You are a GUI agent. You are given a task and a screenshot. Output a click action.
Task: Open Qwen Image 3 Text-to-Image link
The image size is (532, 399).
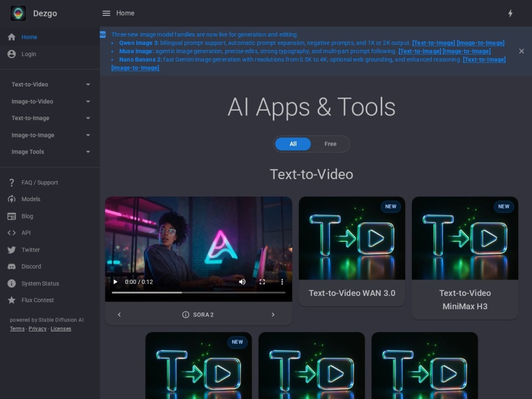point(433,43)
